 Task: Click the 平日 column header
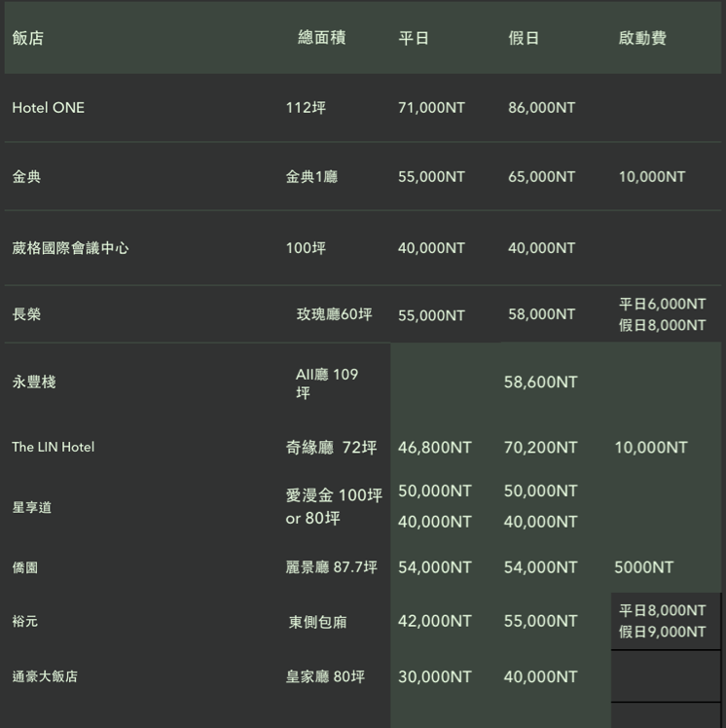click(x=414, y=39)
